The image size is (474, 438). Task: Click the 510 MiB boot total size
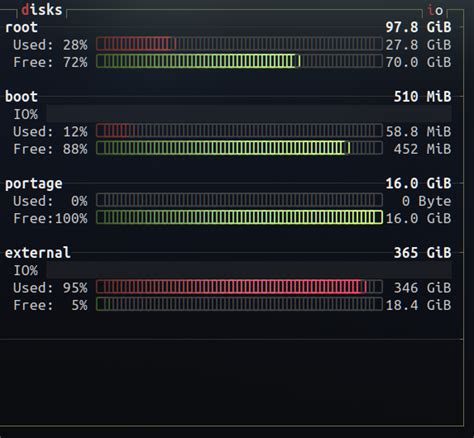(x=422, y=97)
